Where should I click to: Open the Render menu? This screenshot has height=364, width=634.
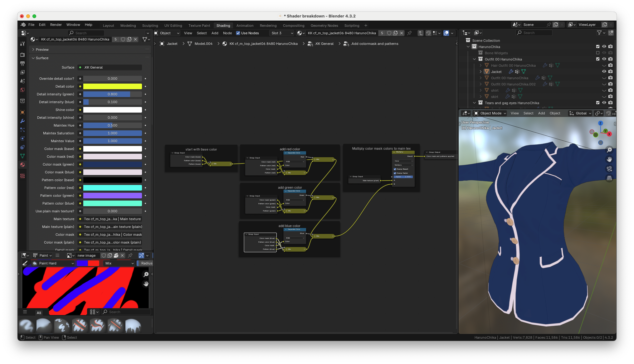pyautogui.click(x=56, y=25)
